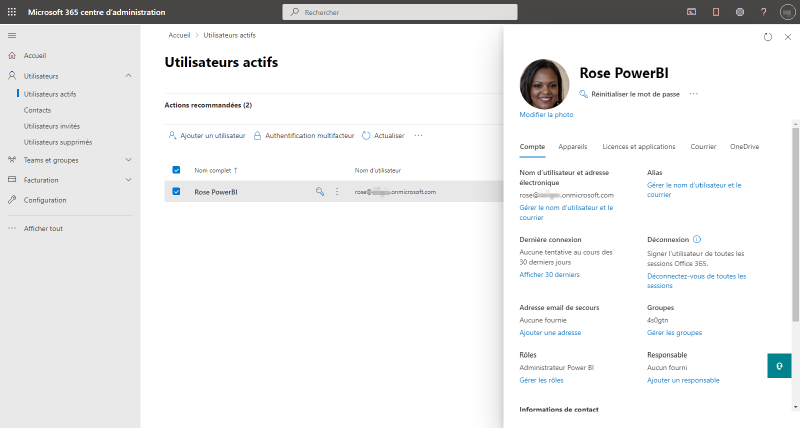Click the search magnifier icon
The image size is (800, 428).
coord(294,12)
